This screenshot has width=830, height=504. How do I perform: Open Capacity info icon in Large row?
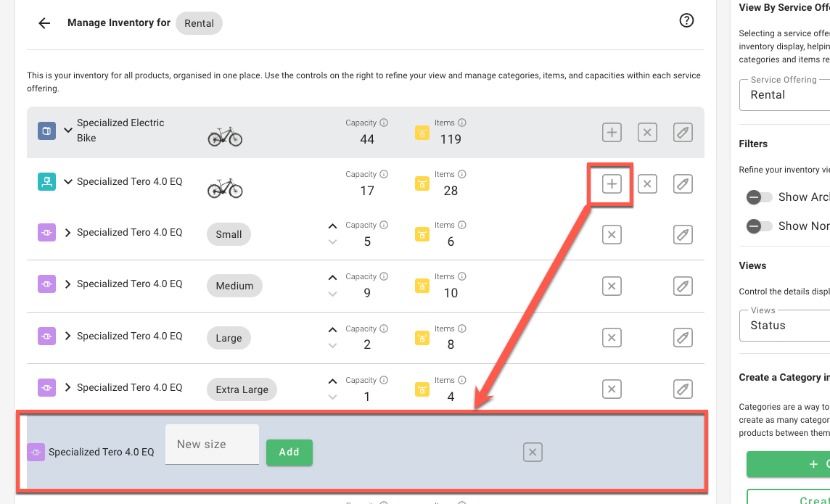click(x=384, y=329)
